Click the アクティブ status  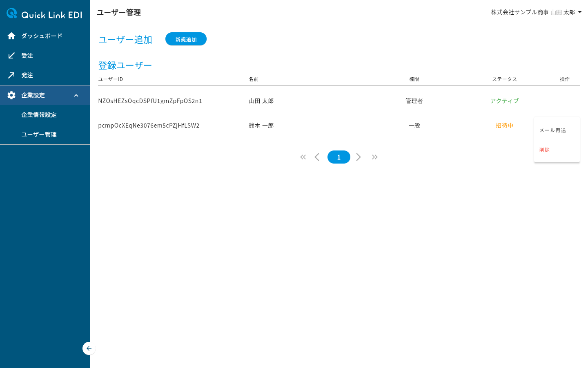[505, 101]
